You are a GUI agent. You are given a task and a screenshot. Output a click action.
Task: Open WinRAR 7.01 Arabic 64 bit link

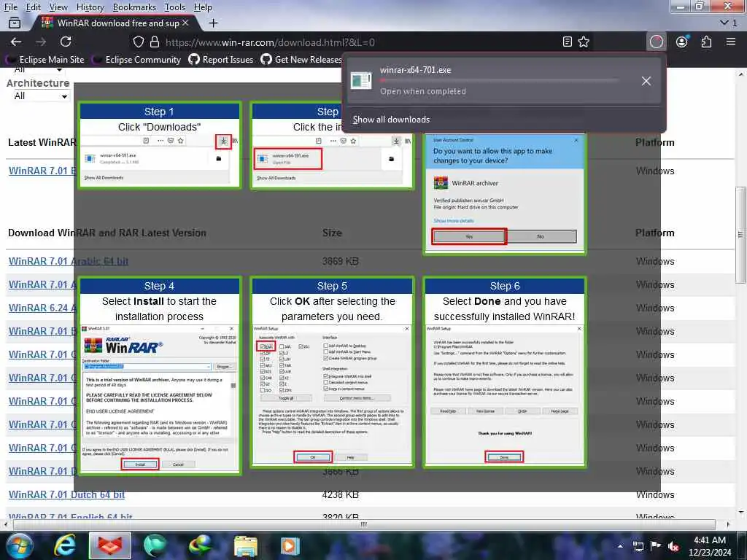point(69,262)
